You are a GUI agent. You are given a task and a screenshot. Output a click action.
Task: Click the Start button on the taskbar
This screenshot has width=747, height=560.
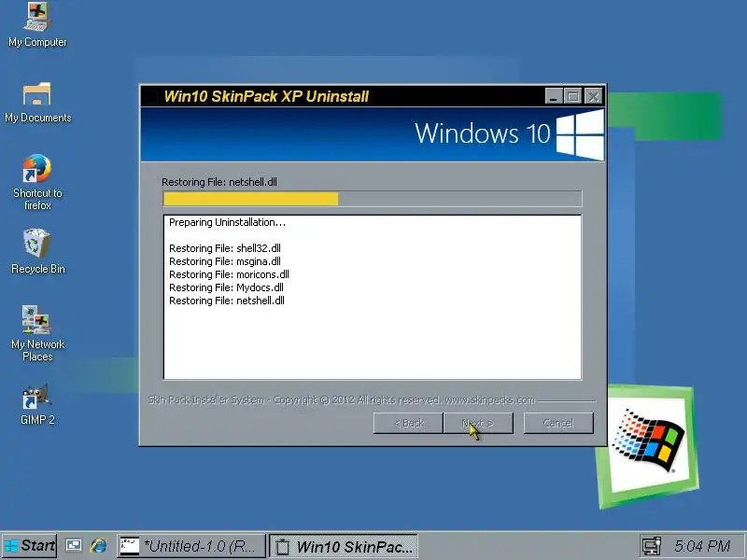pyautogui.click(x=30, y=546)
